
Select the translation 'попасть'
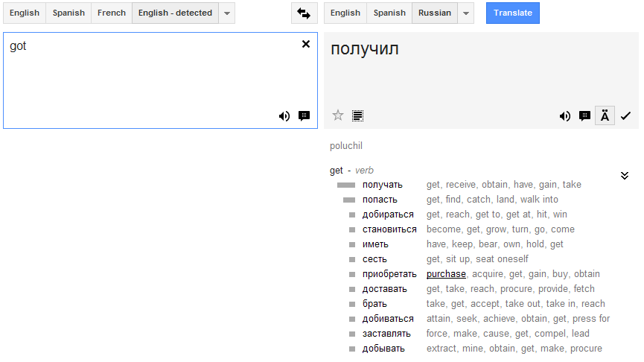[x=380, y=200]
